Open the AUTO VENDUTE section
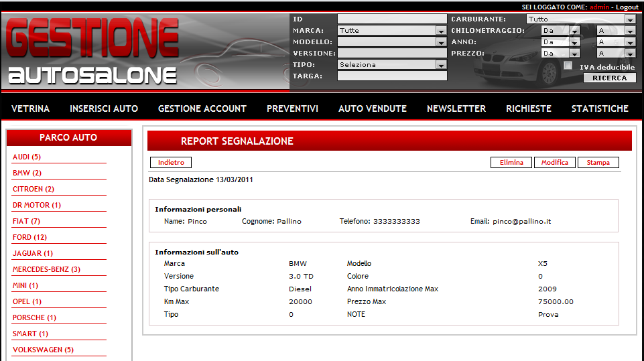644x361 pixels. [x=373, y=109]
